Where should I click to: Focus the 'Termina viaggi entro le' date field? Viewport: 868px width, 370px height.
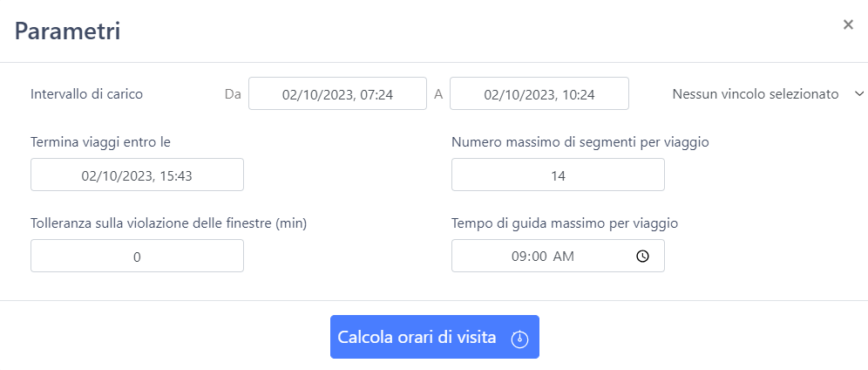click(138, 175)
